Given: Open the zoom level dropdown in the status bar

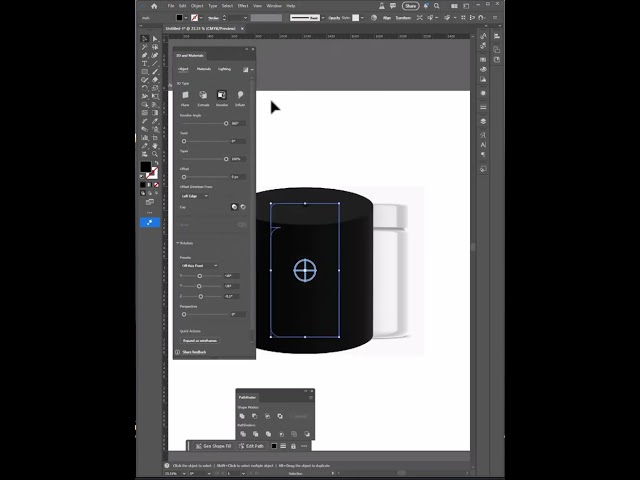Looking at the screenshot, I should (x=184, y=473).
